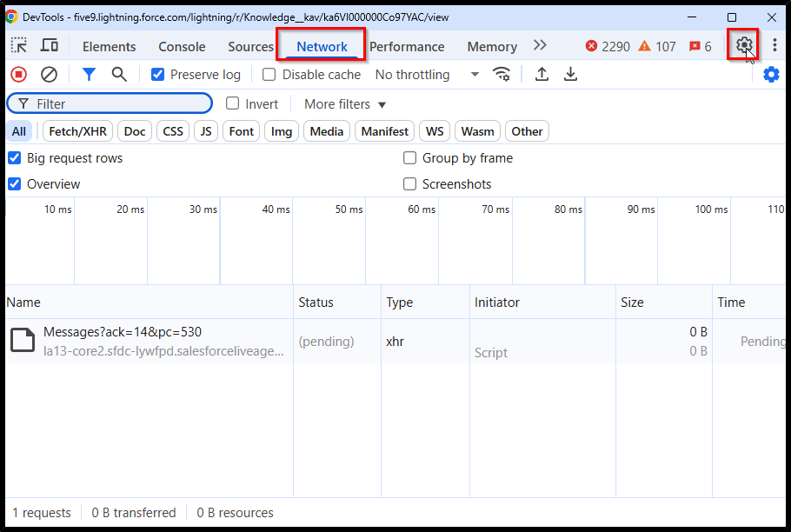Click the 40 ms overview timeline marker
This screenshot has height=532, width=791.
pyautogui.click(x=276, y=209)
